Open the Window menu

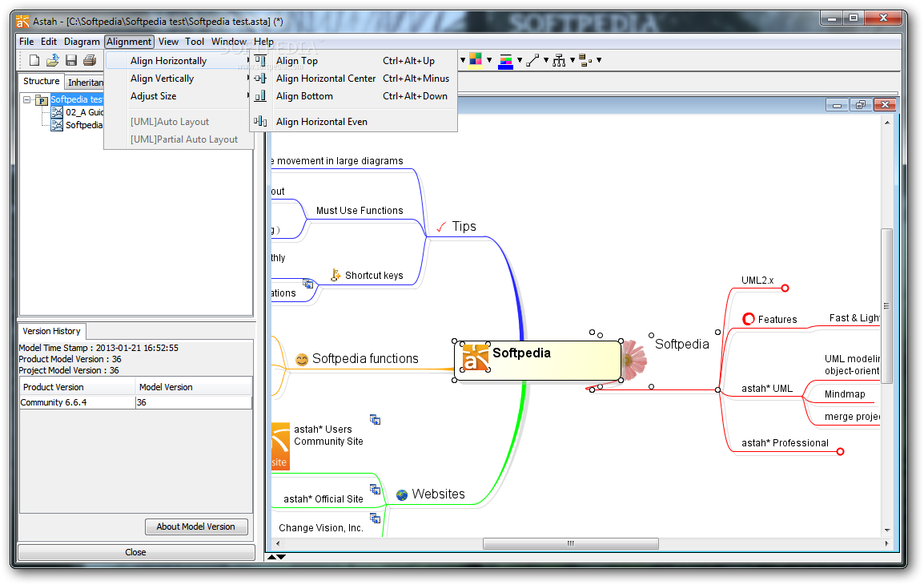229,42
